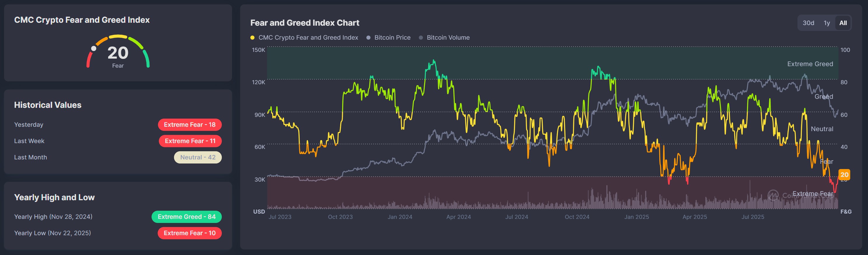
Task: Toggle CMC Crypto Fear and Greed Index legend
Action: click(308, 37)
